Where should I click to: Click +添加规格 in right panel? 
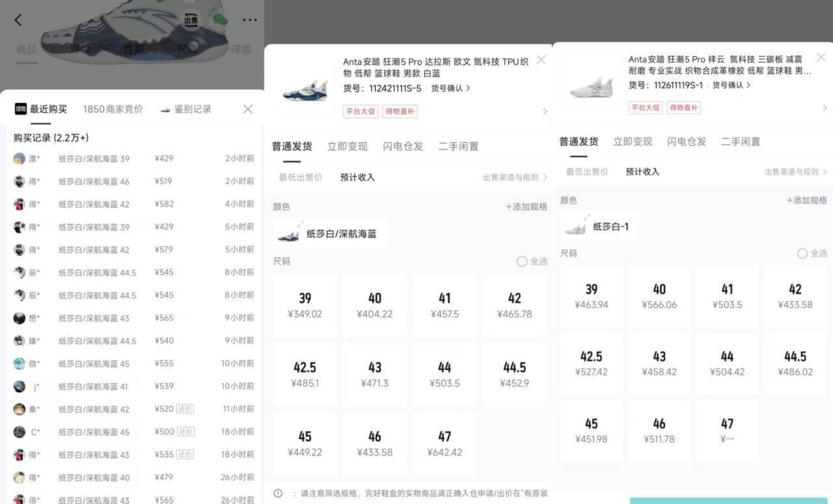coord(807,200)
